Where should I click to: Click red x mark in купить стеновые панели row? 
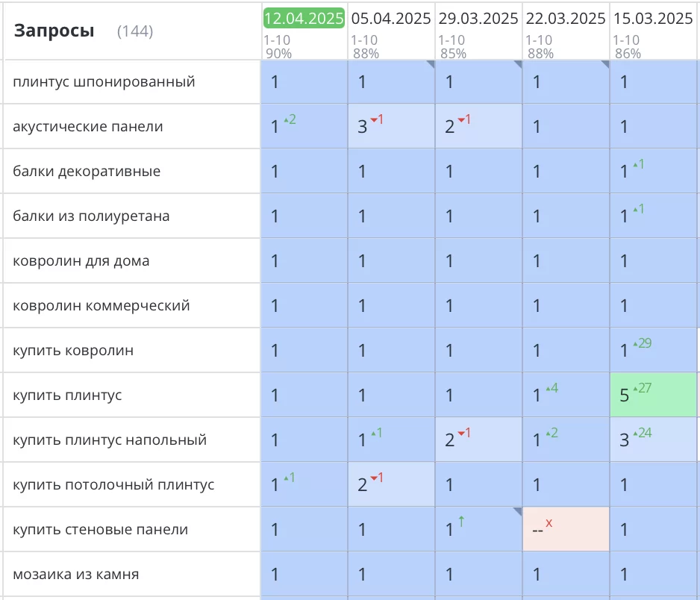pos(549,523)
